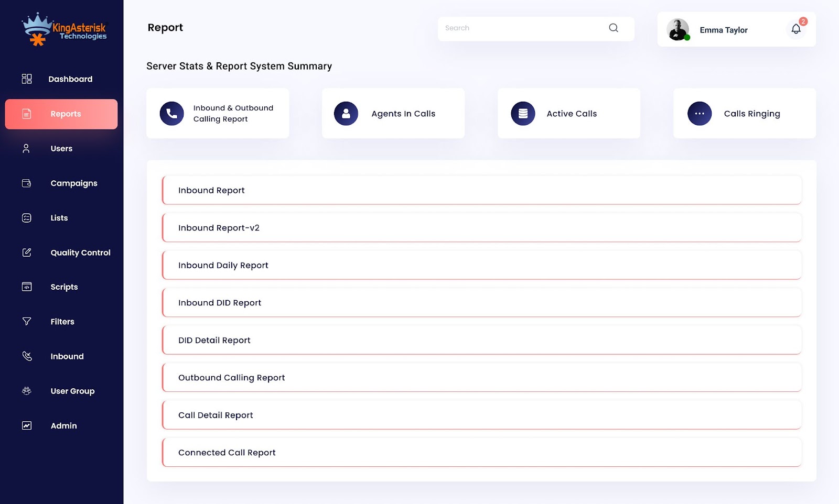Open the Inbound Daily Report row

click(482, 265)
